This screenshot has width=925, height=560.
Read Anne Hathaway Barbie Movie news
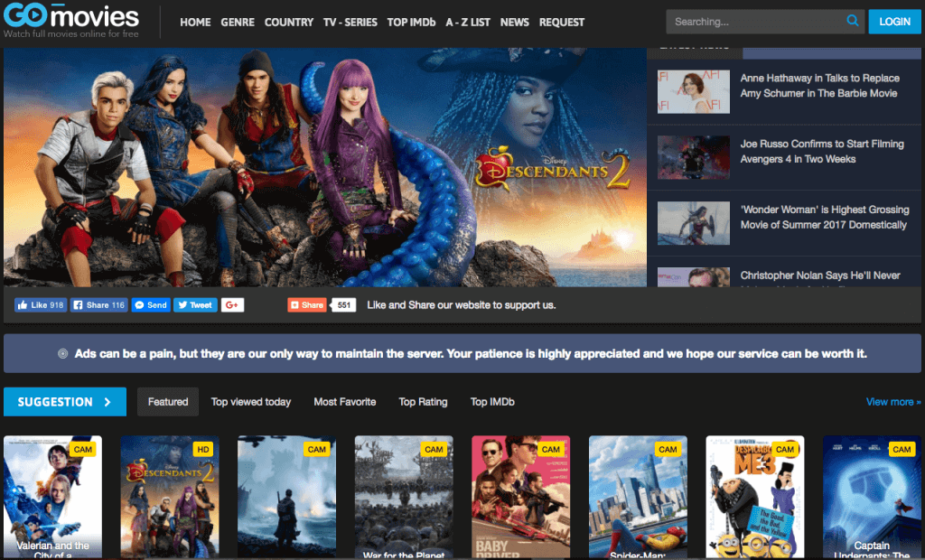(819, 86)
